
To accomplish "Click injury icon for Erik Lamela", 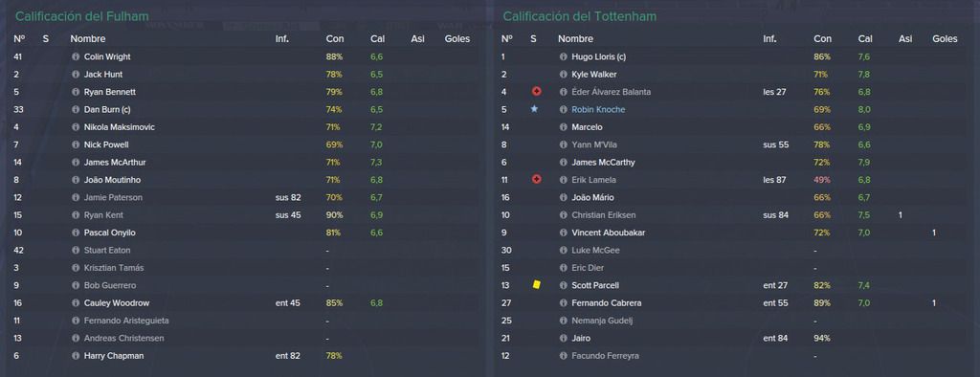I will pyautogui.click(x=536, y=180).
